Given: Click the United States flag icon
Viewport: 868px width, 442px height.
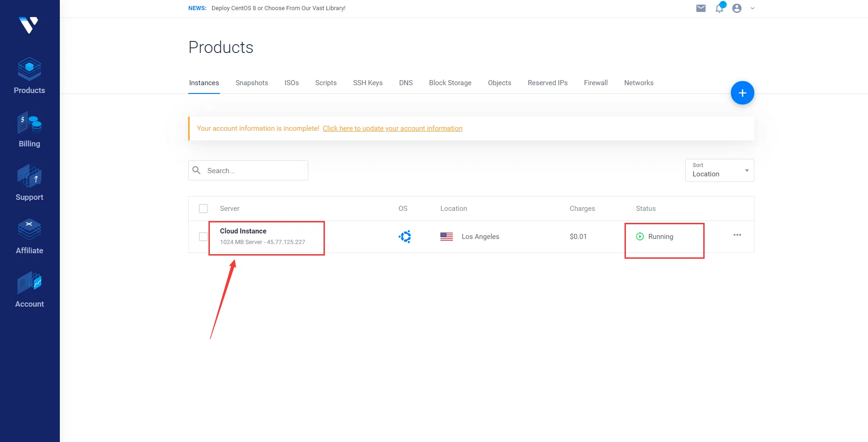Looking at the screenshot, I should (446, 237).
